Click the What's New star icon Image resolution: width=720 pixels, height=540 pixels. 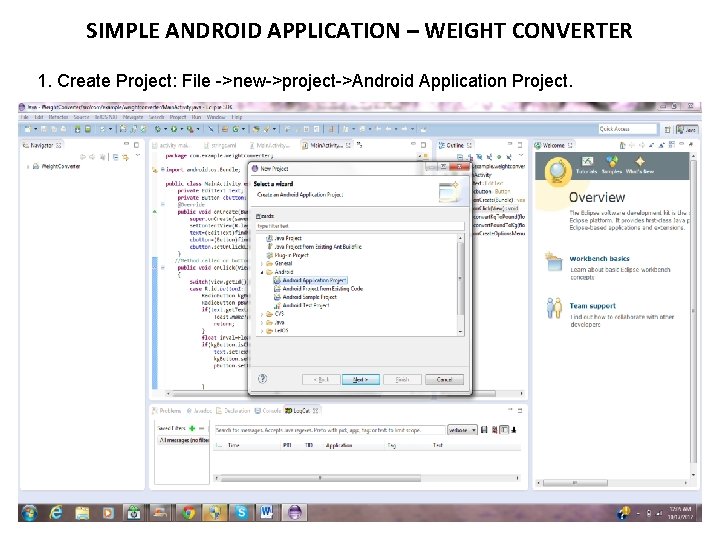click(x=640, y=162)
